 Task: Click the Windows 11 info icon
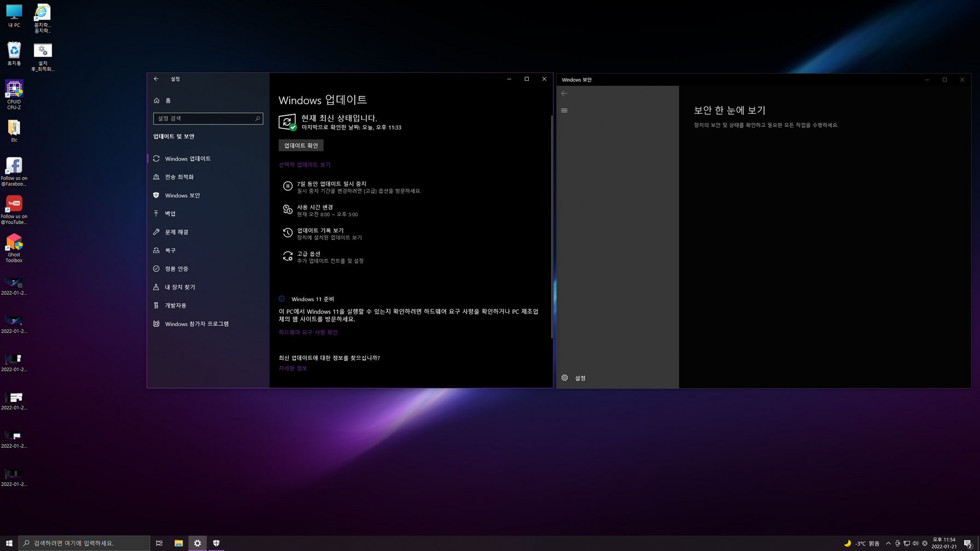click(x=282, y=299)
